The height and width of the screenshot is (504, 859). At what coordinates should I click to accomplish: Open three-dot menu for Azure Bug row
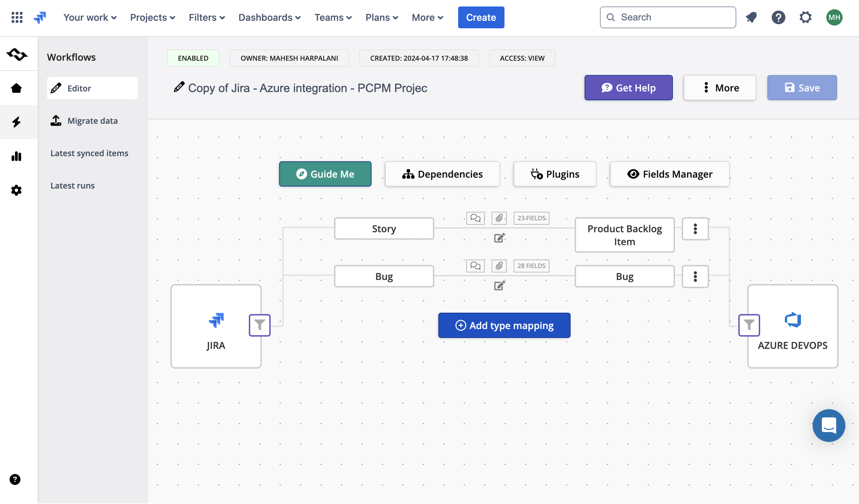695,276
